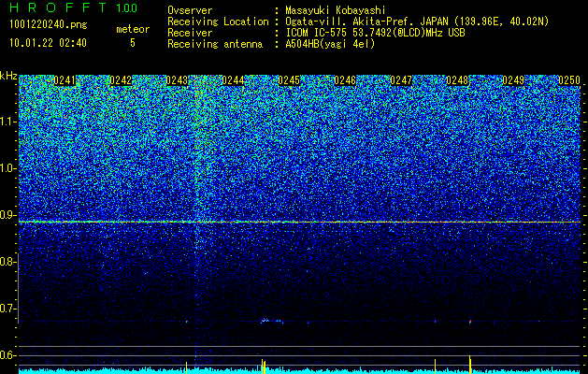Click the bright horizontal carrier line near 0.9 kHz

(x=300, y=223)
